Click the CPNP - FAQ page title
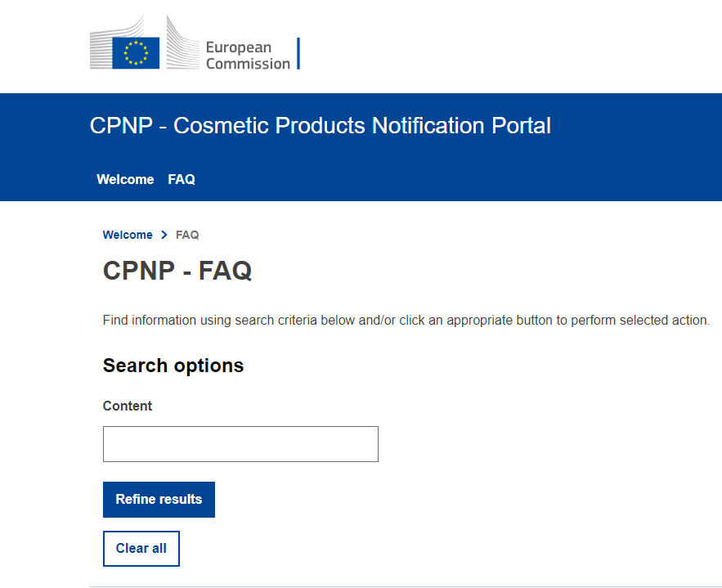The image size is (722, 588). [x=177, y=271]
